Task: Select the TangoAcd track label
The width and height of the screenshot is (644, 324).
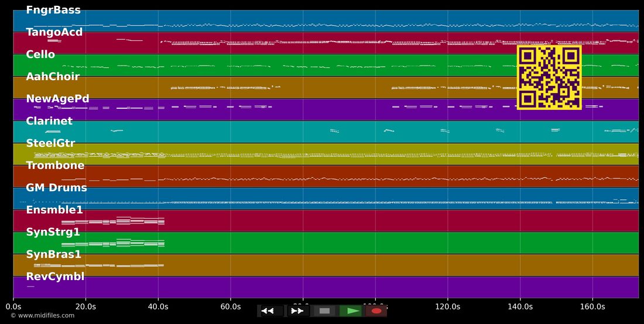Action: pyautogui.click(x=54, y=32)
